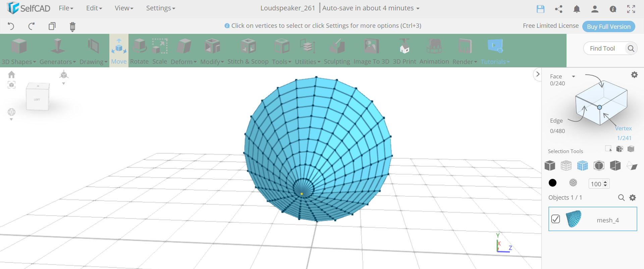The width and height of the screenshot is (644, 269).
Task: Open the Settings menu
Action: 160,8
